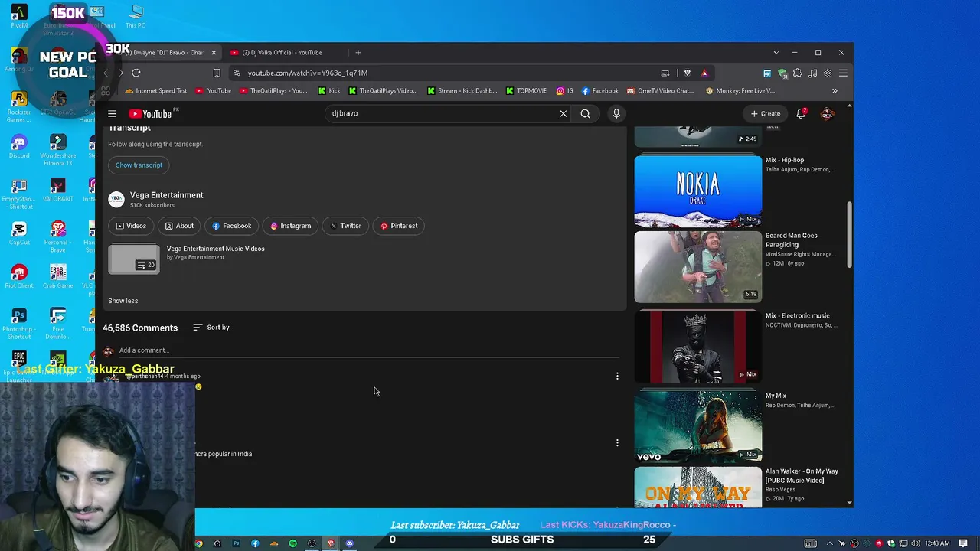980x551 pixels.
Task: Reload the page in the browser
Action: click(x=136, y=73)
